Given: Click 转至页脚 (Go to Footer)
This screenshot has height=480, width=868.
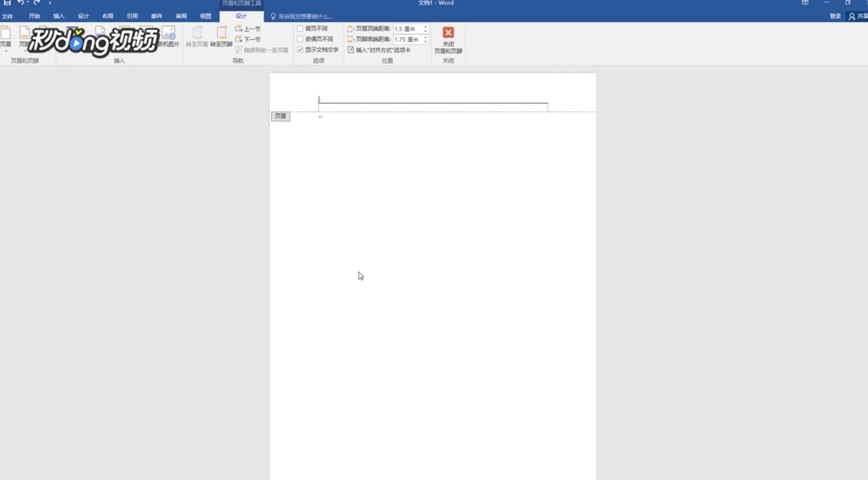Looking at the screenshot, I should point(221,36).
